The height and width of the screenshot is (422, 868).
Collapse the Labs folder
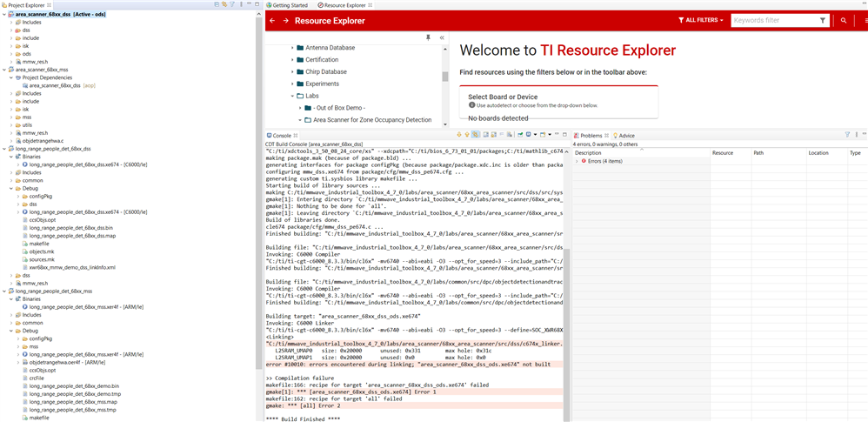click(293, 96)
